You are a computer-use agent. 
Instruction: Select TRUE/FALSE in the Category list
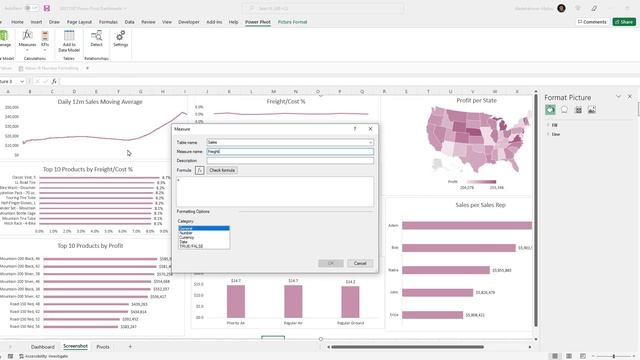tap(204, 246)
